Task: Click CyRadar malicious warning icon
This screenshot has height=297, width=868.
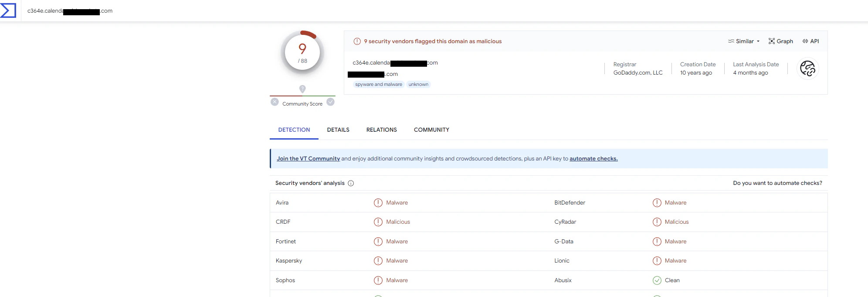Action: point(657,222)
